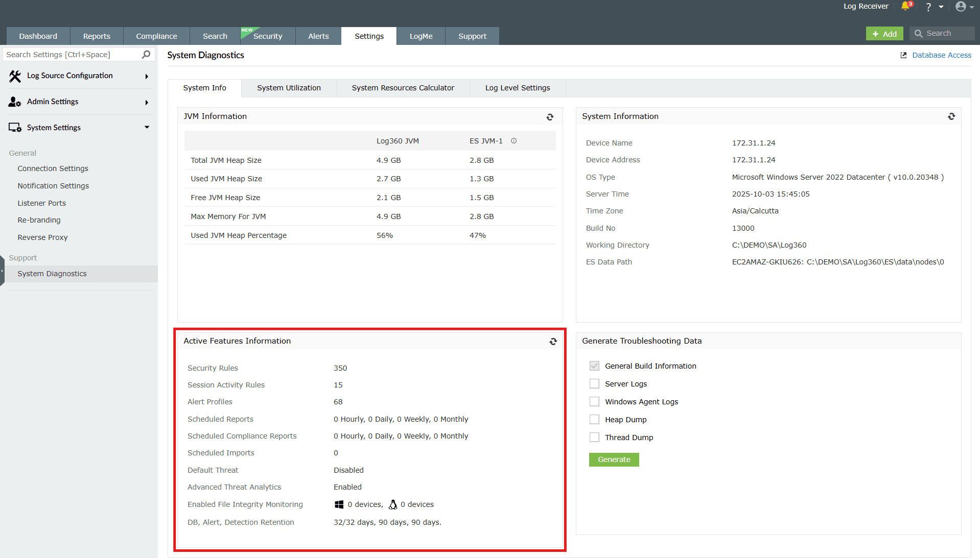Click the settings search magnifier icon
This screenshot has height=558, width=980.
146,54
